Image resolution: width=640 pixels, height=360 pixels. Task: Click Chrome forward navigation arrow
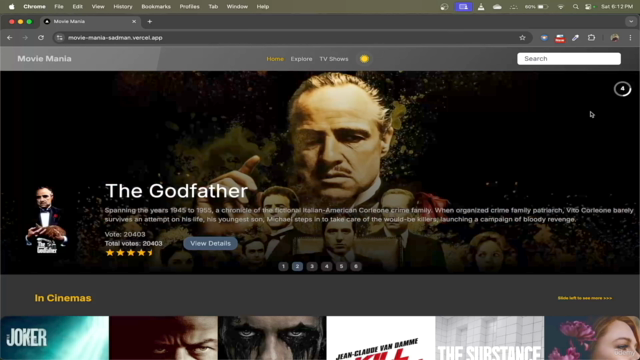coord(25,38)
